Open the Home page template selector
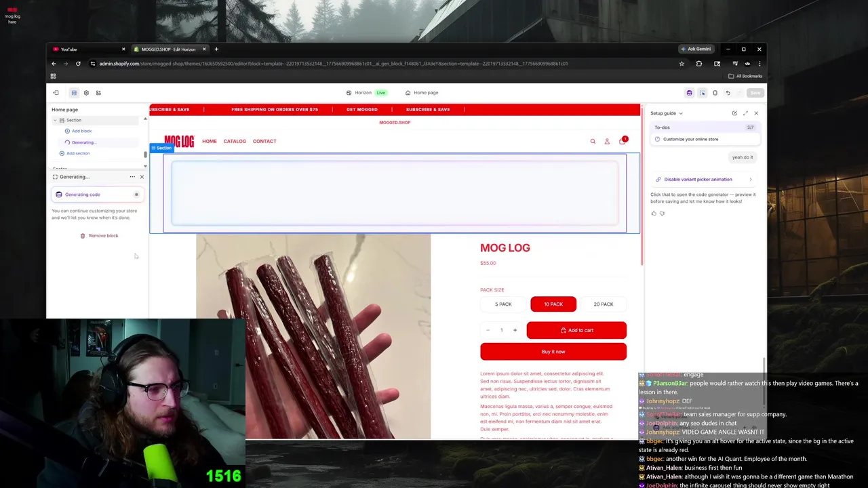This screenshot has height=488, width=868. click(422, 93)
